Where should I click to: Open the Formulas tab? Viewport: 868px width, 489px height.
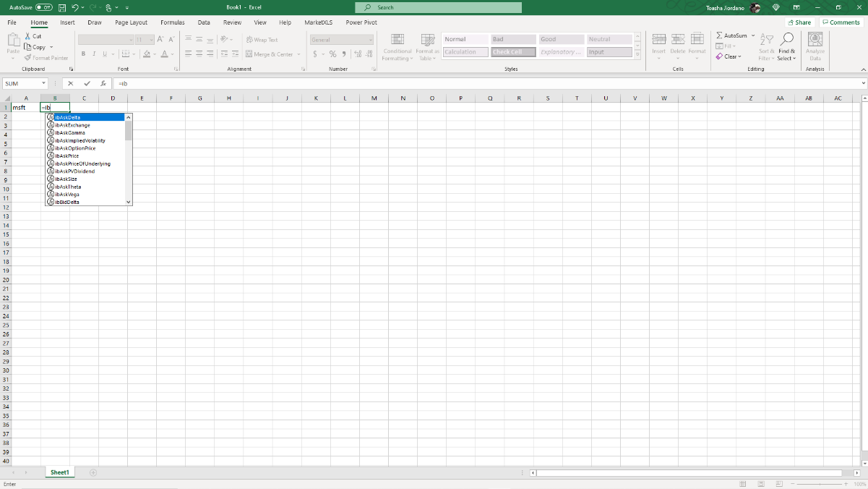(x=172, y=22)
